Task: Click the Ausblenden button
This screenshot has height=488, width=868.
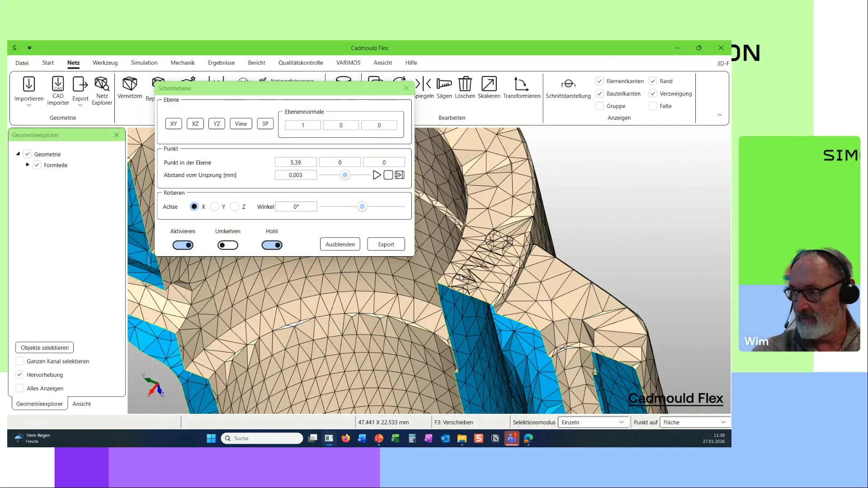Action: 340,244
